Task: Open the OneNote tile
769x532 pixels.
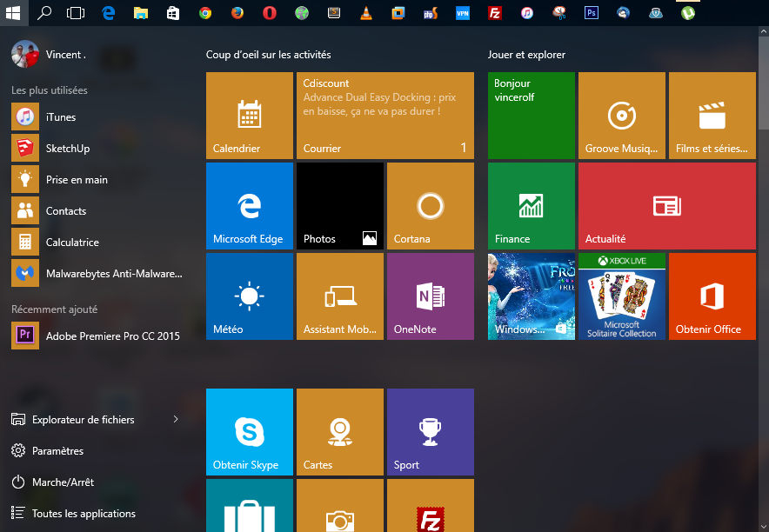Action: tap(430, 296)
